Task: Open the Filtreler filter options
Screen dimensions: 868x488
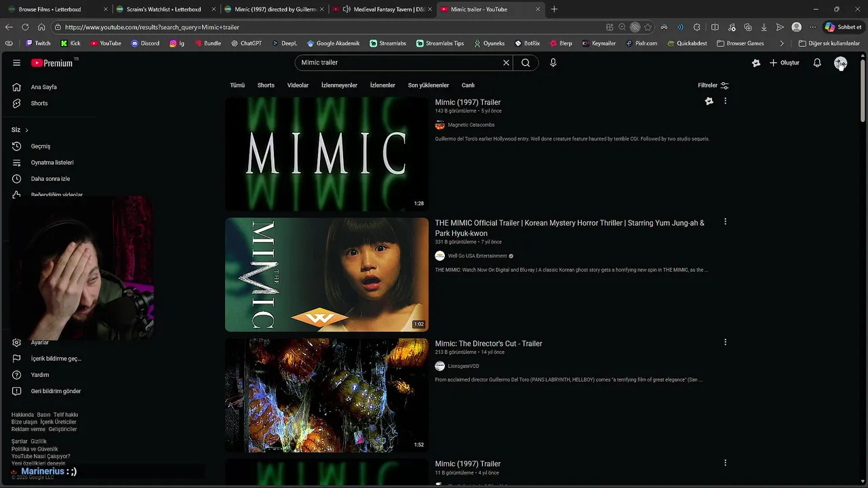Action: point(713,85)
